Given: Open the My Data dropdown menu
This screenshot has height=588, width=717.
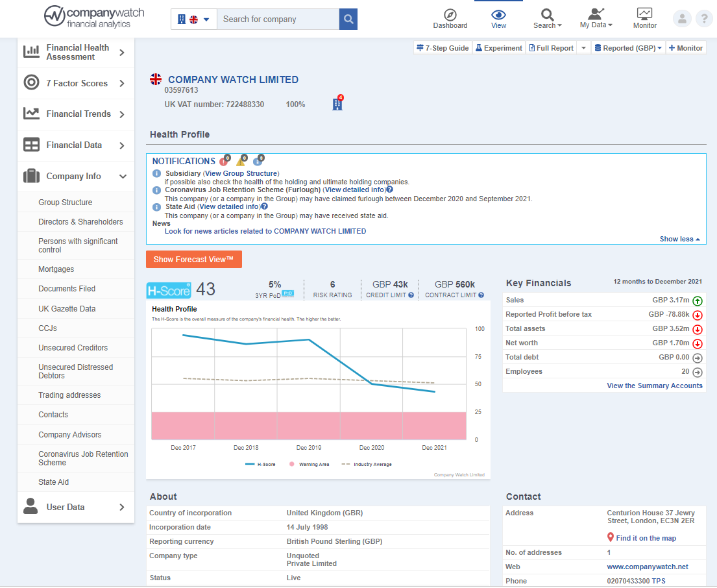Looking at the screenshot, I should click(x=596, y=19).
